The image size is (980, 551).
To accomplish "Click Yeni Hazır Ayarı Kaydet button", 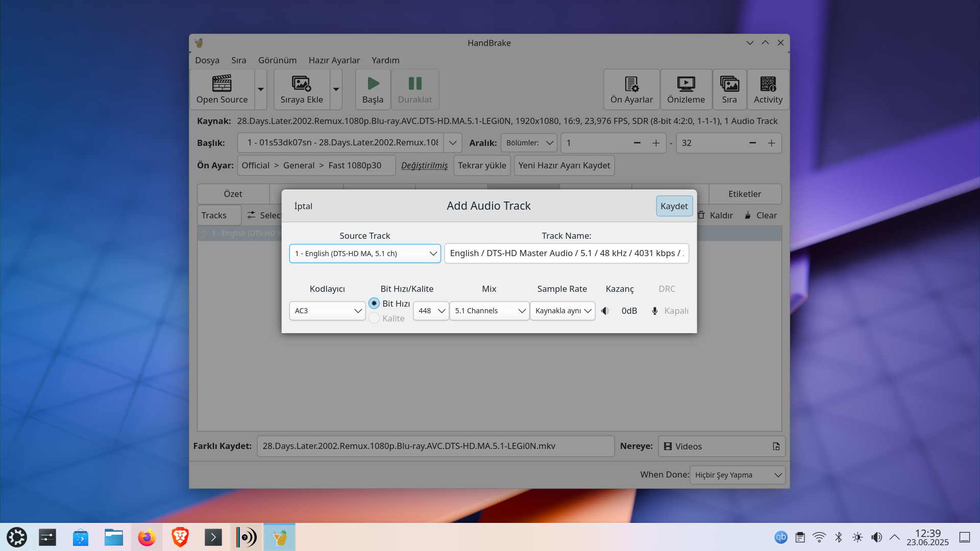I will [x=564, y=165].
